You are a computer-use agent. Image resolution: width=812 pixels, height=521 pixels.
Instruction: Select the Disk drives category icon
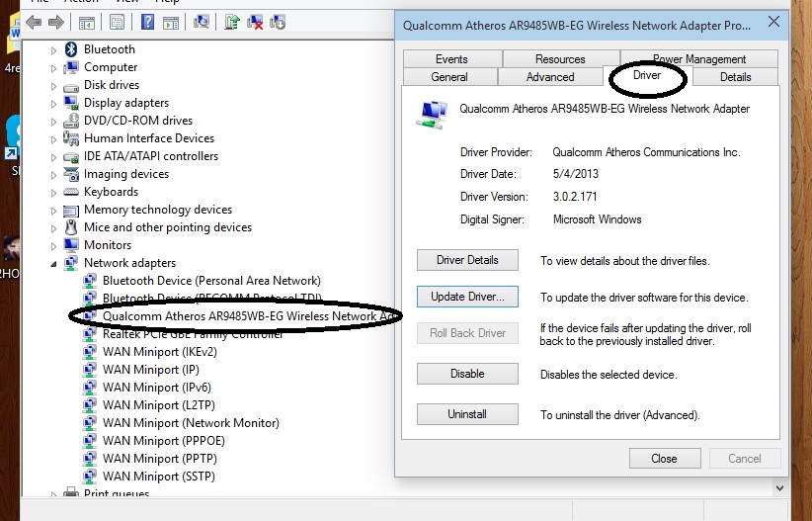tap(70, 86)
